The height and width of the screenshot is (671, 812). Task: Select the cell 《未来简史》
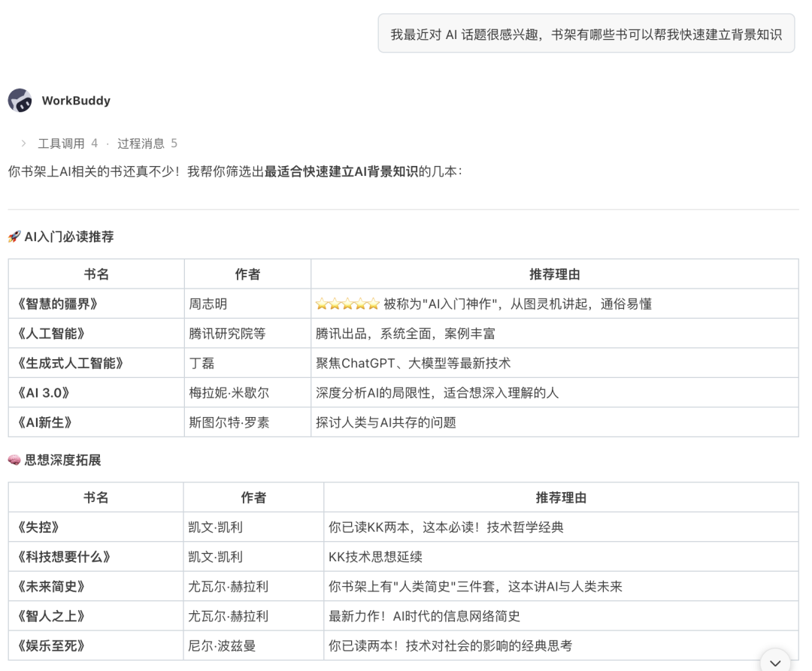tap(95, 586)
